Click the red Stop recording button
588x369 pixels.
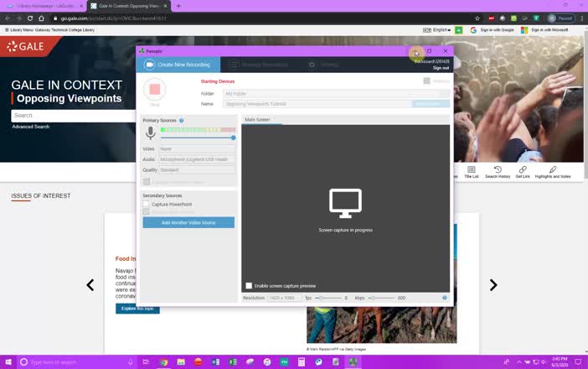point(154,89)
